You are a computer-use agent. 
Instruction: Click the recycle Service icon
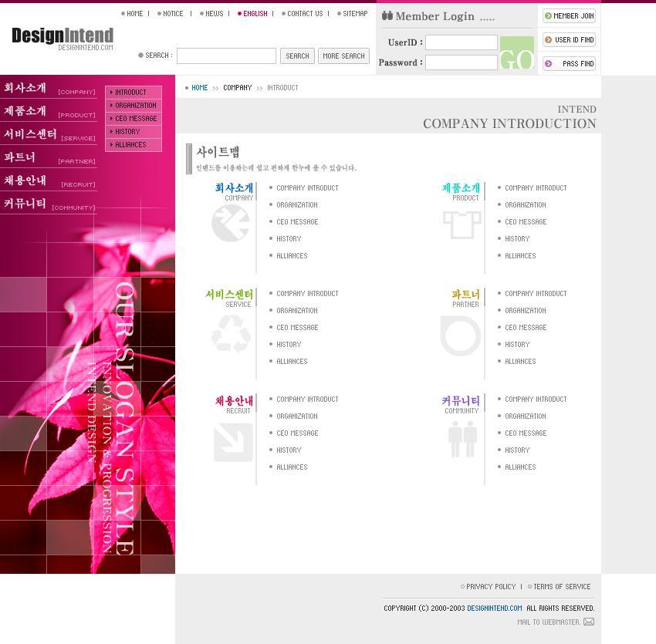[231, 333]
